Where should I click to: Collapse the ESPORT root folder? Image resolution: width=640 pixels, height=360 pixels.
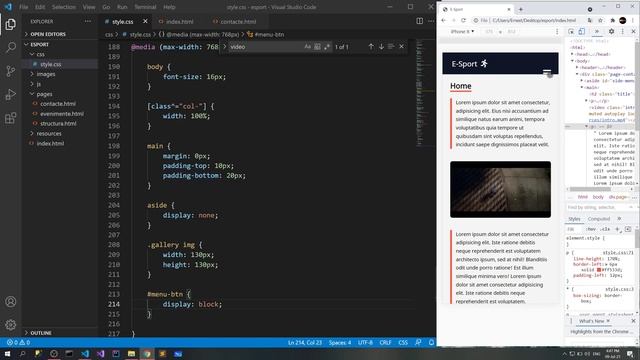39,44
